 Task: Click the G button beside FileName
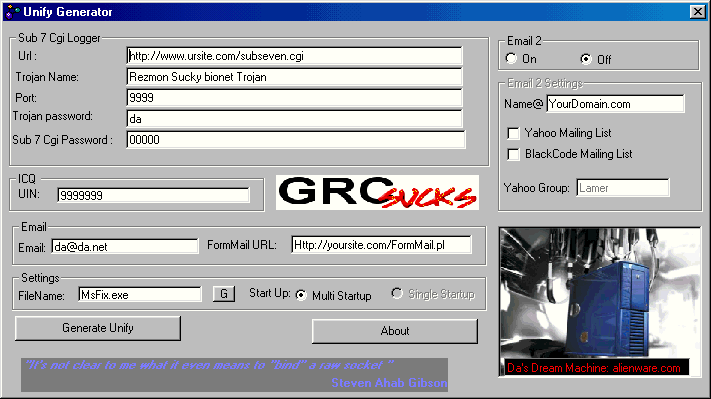[x=224, y=294]
